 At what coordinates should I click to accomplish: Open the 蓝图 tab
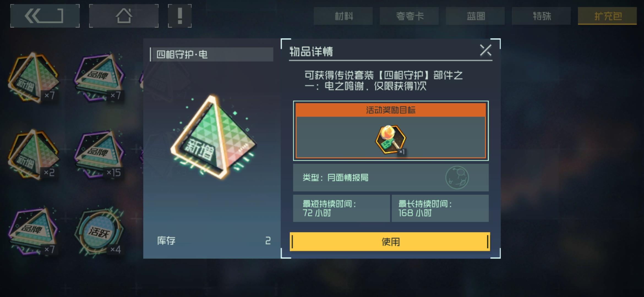[475, 16]
